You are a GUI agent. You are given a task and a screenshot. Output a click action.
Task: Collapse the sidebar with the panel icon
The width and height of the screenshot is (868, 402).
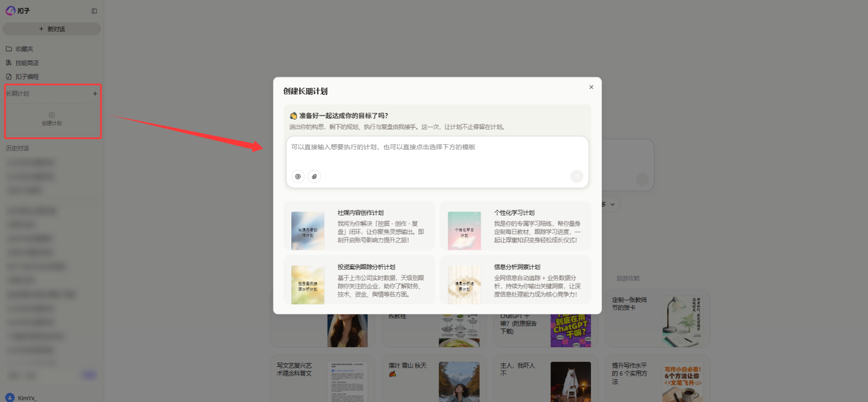pos(94,11)
